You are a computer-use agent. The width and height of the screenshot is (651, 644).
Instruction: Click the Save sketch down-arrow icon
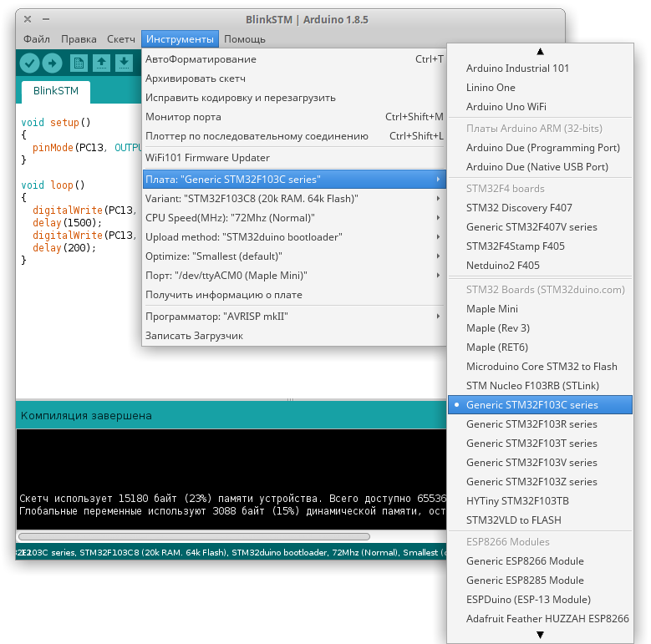[x=124, y=63]
